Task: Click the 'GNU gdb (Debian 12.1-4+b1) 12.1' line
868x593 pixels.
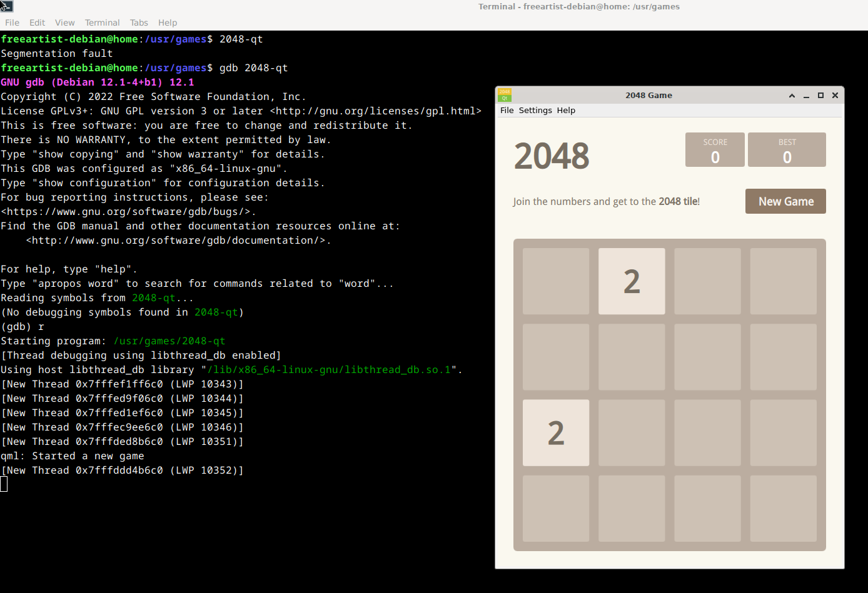Action: [x=98, y=82]
